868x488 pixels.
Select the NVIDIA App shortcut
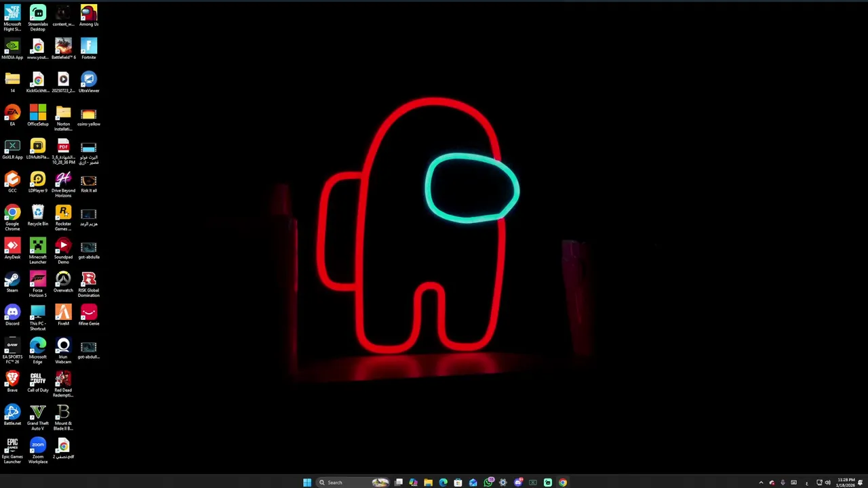point(12,49)
